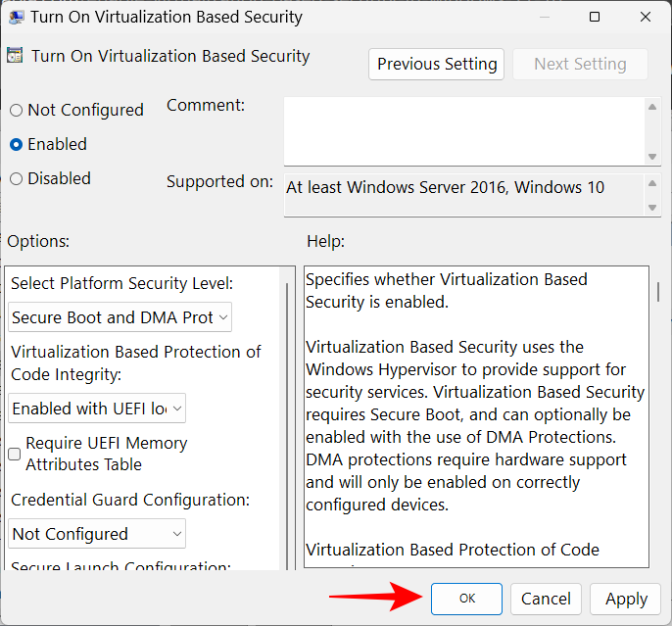The image size is (672, 626).
Task: Click the Previous Setting button
Action: pyautogui.click(x=437, y=65)
